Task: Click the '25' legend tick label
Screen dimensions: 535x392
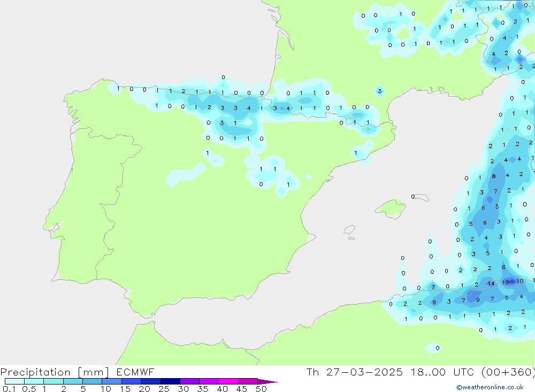Action: click(164, 389)
